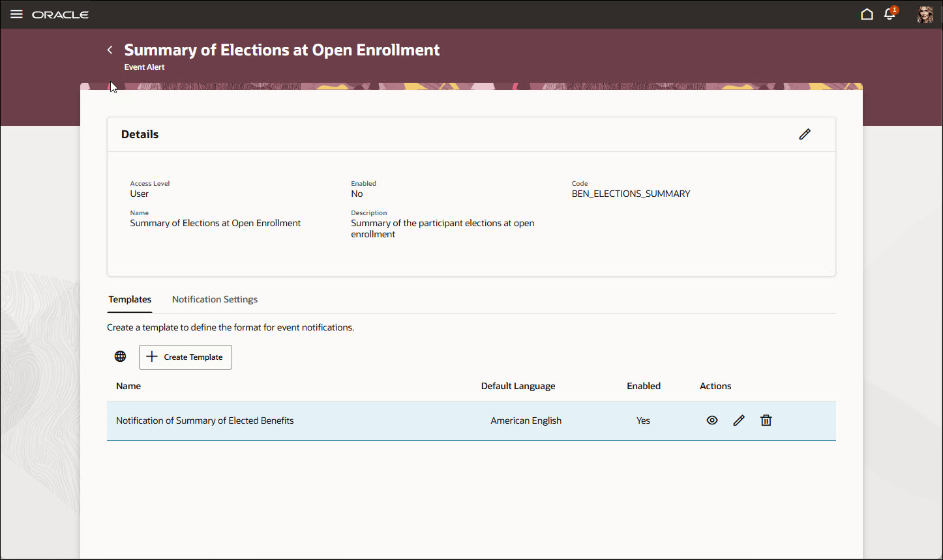The width and height of the screenshot is (943, 560).
Task: Open the hamburger navigation menu
Action: [16, 14]
